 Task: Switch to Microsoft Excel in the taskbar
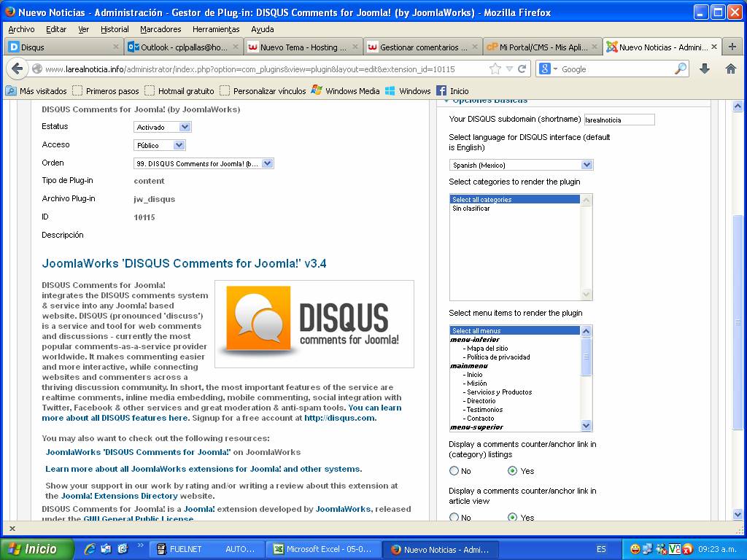325,549
